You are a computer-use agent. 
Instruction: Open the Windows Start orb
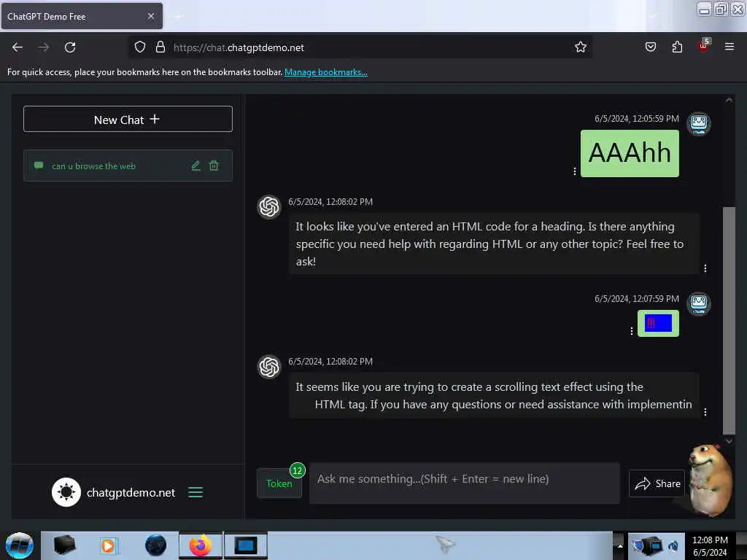20,545
